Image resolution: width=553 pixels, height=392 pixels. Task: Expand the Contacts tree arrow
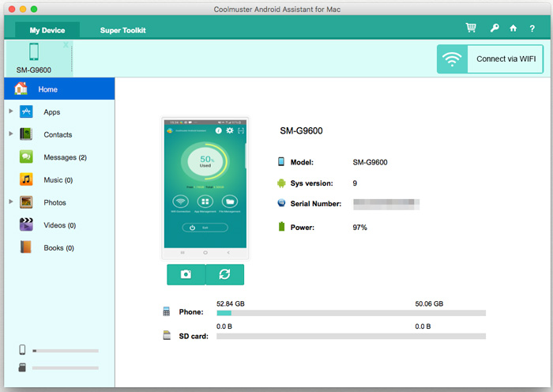click(x=10, y=134)
